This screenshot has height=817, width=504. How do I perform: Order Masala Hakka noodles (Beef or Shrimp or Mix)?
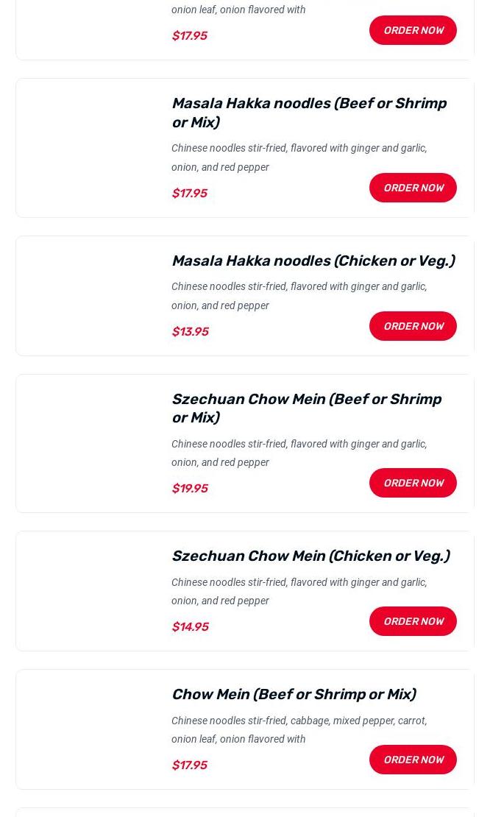413,188
